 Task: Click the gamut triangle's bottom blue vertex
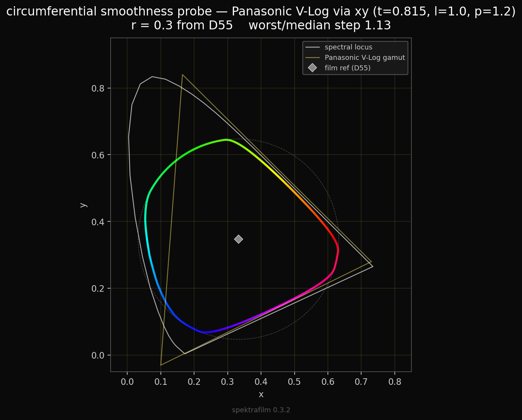pyautogui.click(x=161, y=365)
